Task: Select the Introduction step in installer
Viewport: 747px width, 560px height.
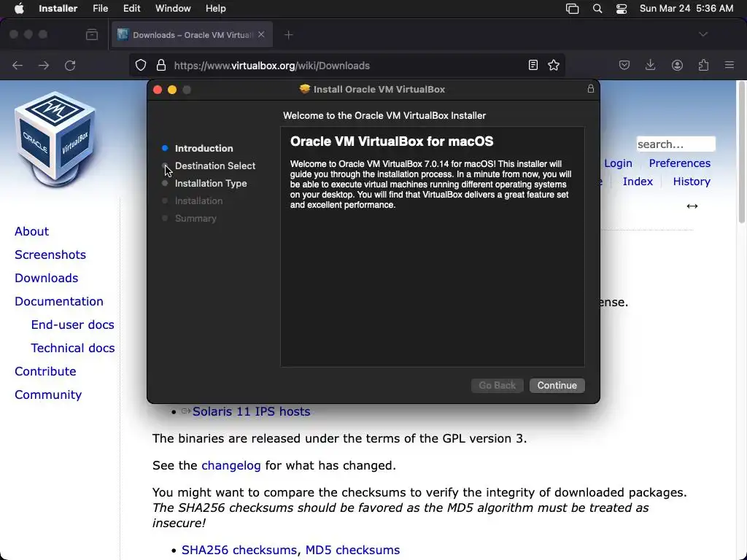Action: (x=204, y=148)
